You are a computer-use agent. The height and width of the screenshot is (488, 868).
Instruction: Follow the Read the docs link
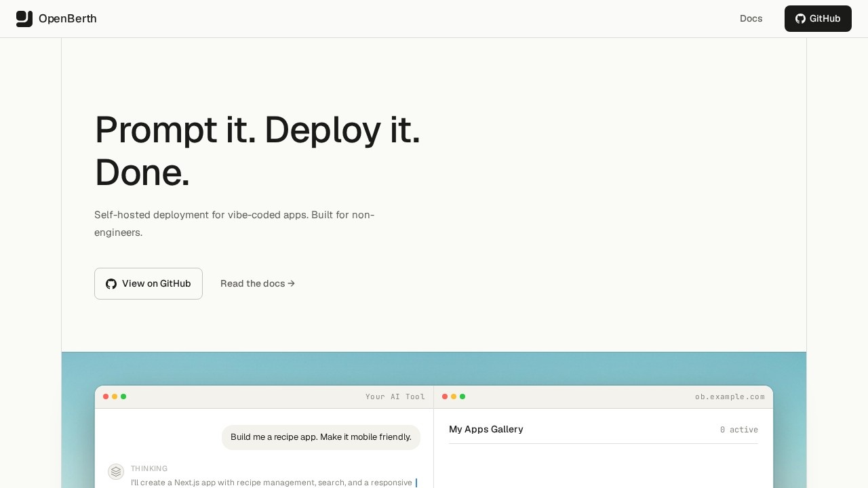(258, 283)
